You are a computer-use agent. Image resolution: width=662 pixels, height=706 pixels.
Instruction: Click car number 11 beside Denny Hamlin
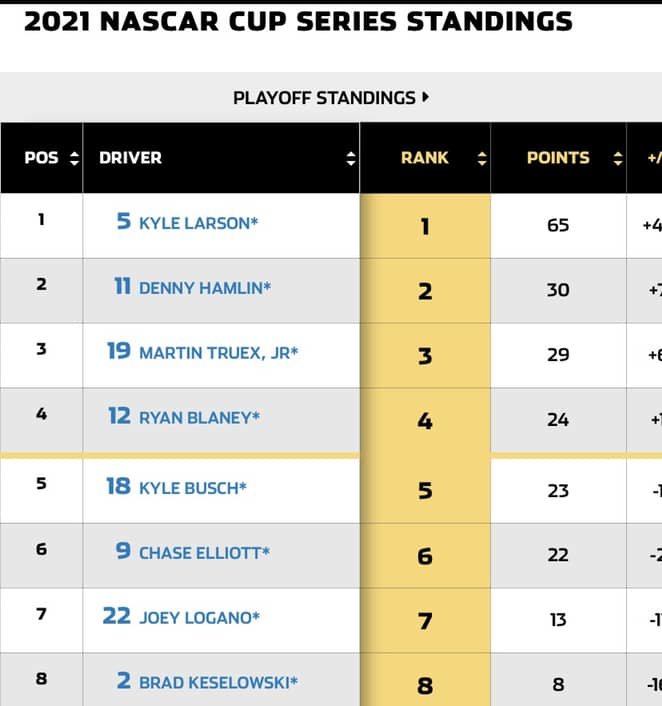(x=122, y=286)
